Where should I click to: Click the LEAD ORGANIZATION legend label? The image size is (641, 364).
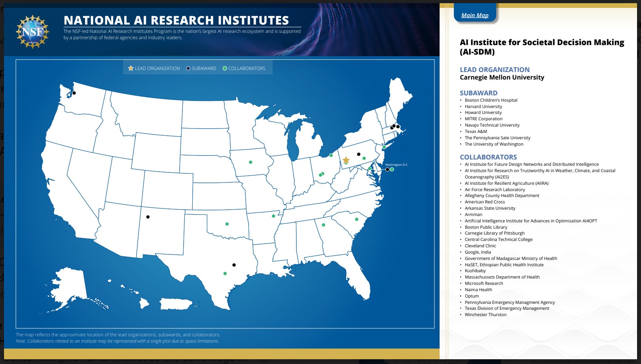point(157,68)
